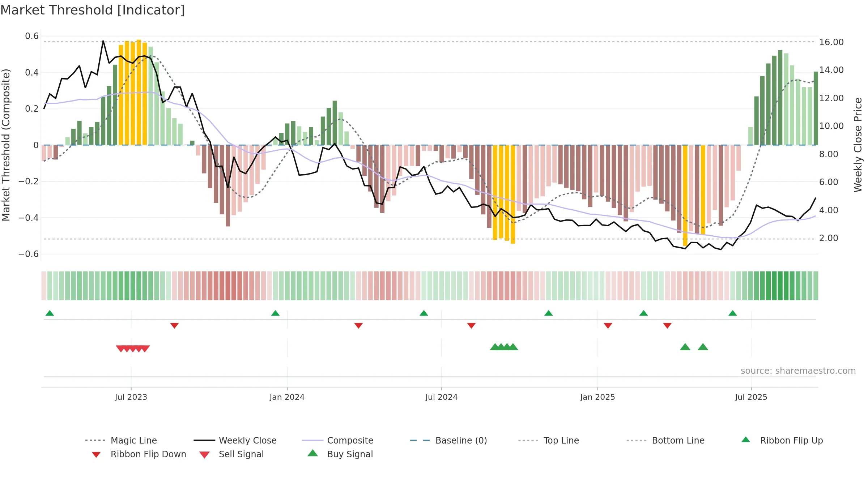The image size is (868, 488).
Task: Click the Weekly Close Price axis title
Action: pos(858,145)
